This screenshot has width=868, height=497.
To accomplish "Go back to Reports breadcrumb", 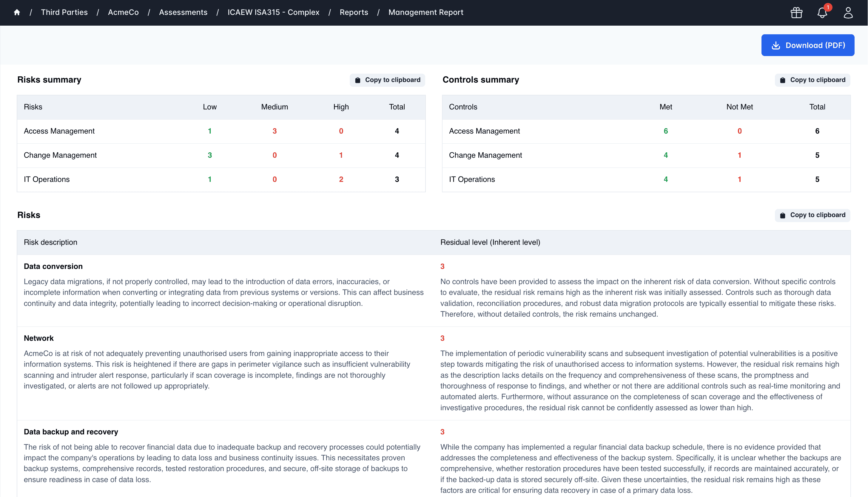I will [354, 13].
